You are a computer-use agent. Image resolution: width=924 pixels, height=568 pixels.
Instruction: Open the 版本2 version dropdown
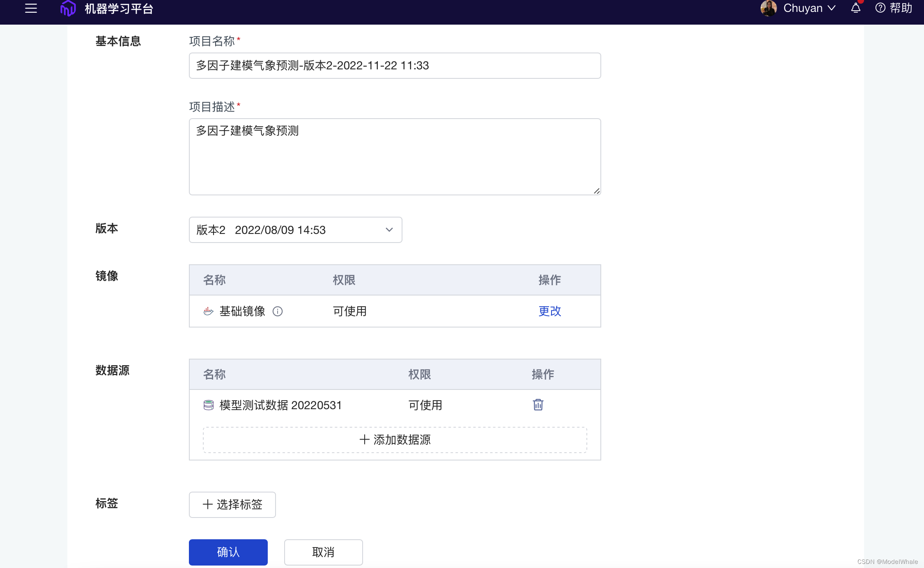pos(295,230)
